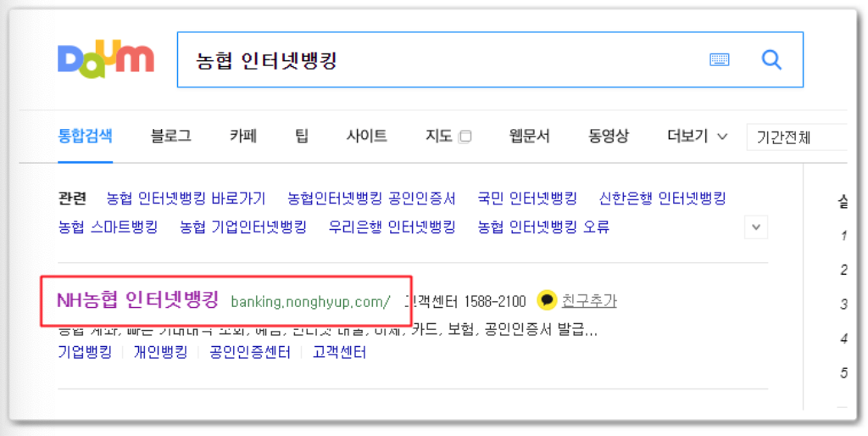Open the 지도 tab

click(x=439, y=136)
